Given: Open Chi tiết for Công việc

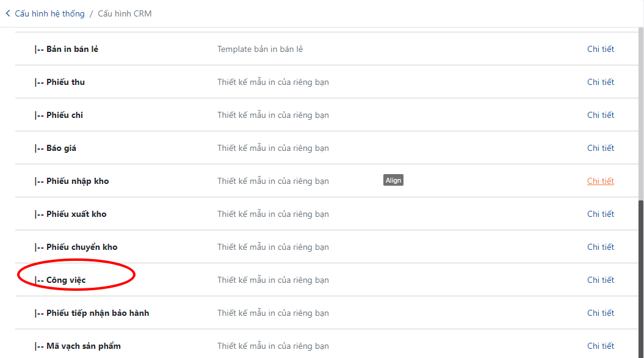Looking at the screenshot, I should pos(601,280).
